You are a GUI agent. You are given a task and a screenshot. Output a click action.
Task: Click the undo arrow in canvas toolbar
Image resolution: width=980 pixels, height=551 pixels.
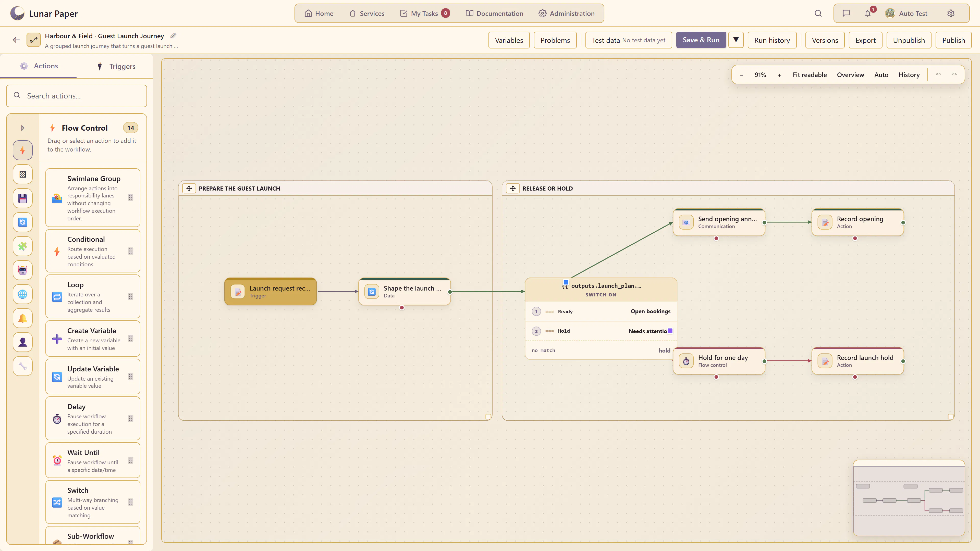click(938, 74)
